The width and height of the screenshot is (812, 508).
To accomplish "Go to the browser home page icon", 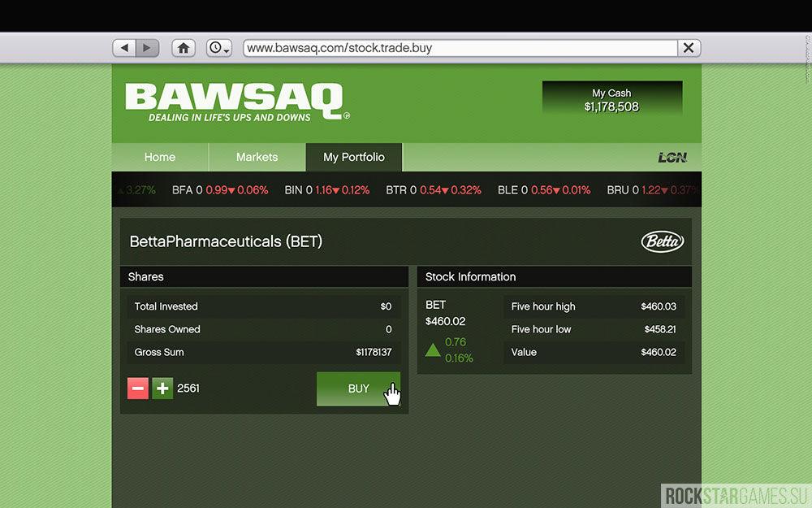I will [x=184, y=48].
